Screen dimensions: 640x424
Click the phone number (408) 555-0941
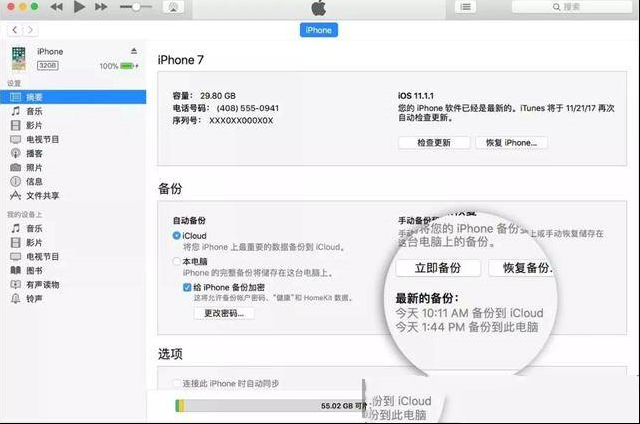248,108
